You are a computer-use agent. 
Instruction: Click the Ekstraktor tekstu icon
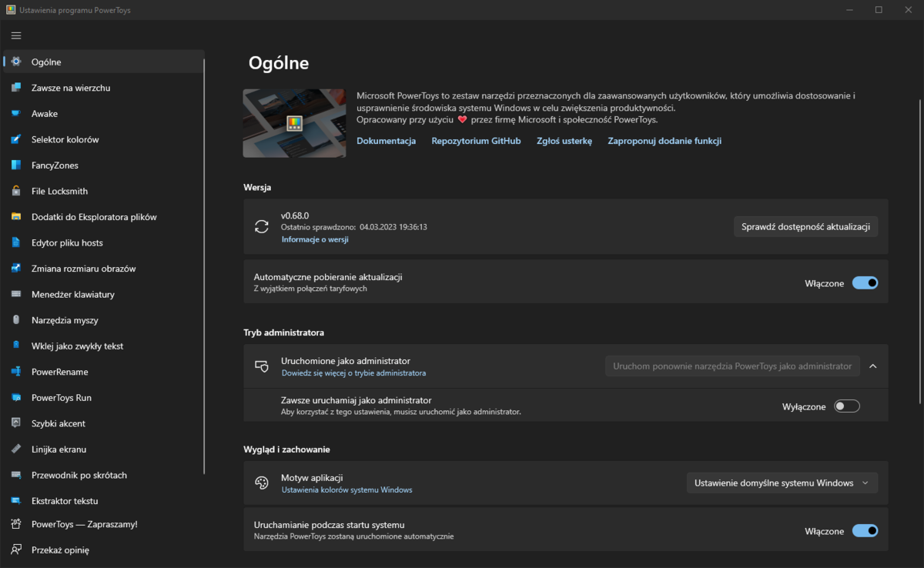click(16, 501)
